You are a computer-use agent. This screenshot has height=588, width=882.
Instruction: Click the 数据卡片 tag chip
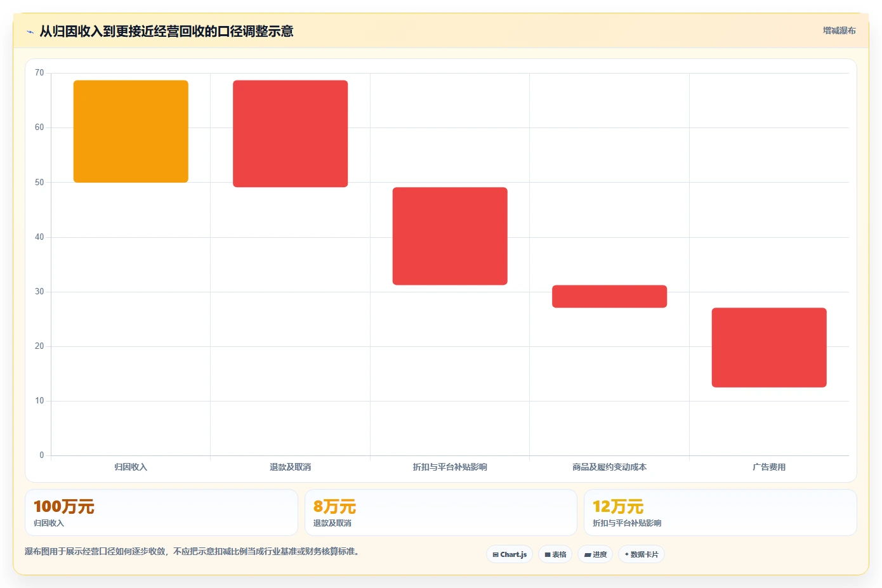point(642,554)
